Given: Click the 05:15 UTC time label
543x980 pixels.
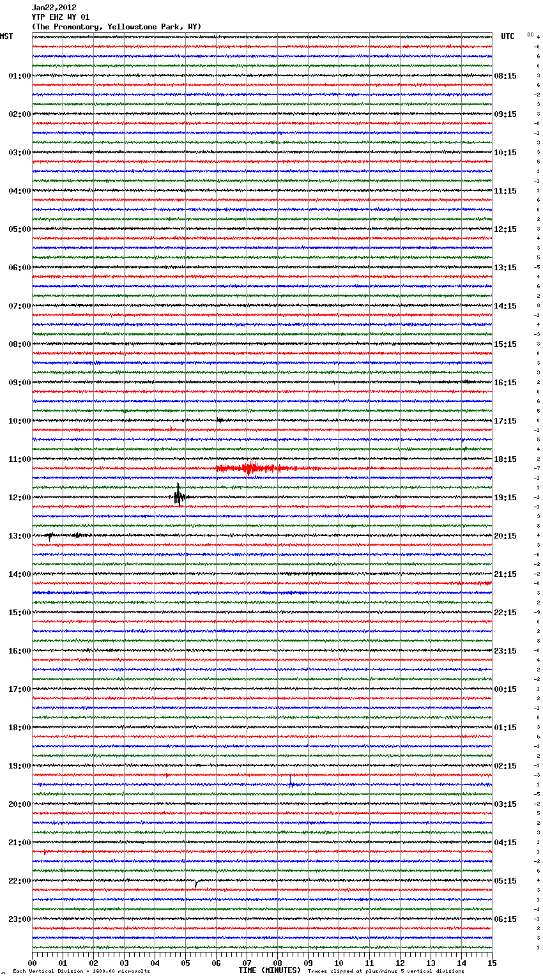Looking at the screenshot, I should click(505, 881).
